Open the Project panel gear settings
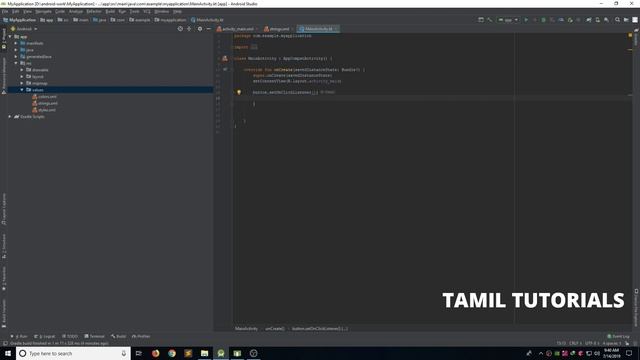The height and width of the screenshot is (360, 640). 200,29
